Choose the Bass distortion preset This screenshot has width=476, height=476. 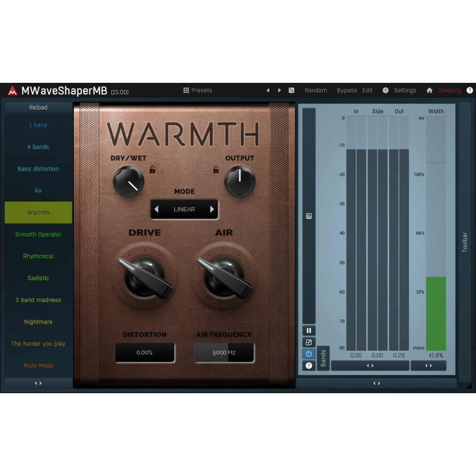pos(38,169)
